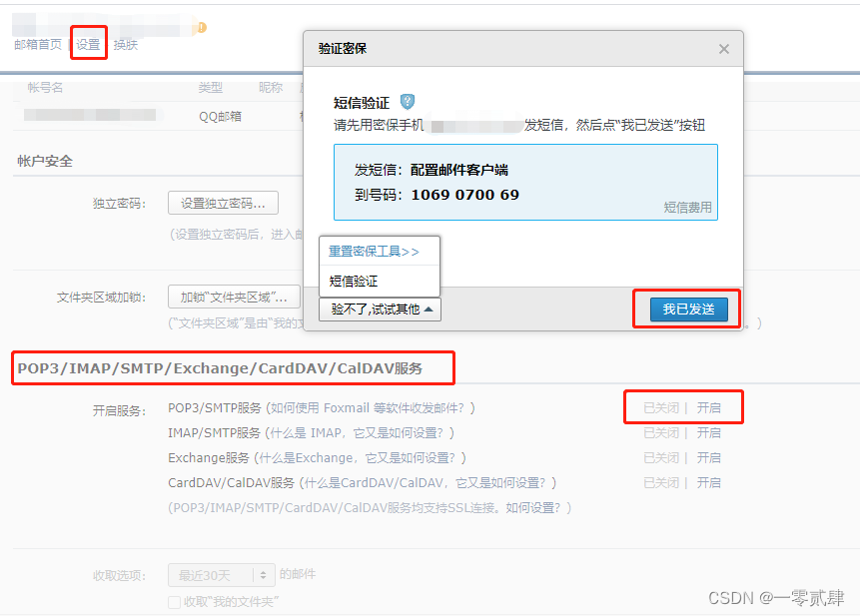
Task: Click the number 1069 0700 69
Action: (x=465, y=195)
